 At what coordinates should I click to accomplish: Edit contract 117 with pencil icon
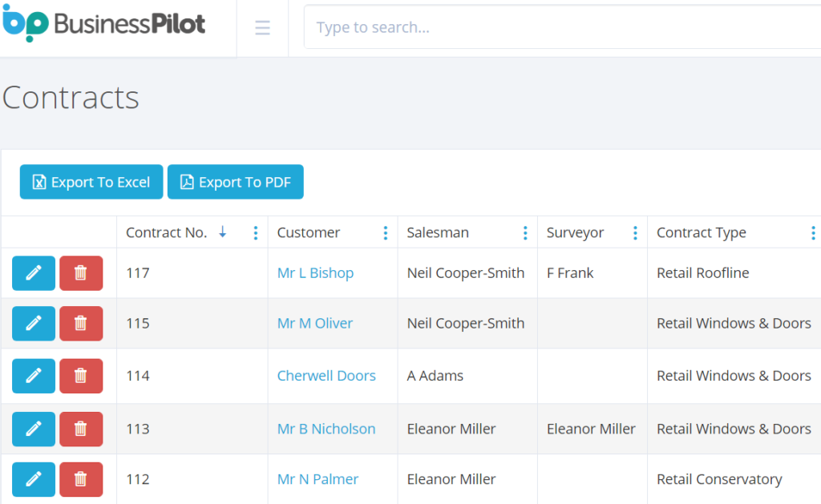(x=34, y=272)
